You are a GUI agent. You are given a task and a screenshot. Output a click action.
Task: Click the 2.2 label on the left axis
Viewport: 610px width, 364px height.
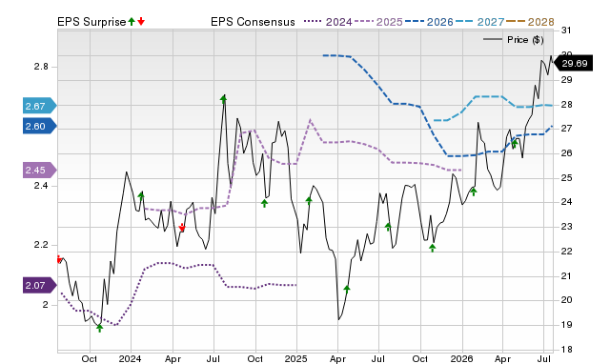click(x=41, y=245)
